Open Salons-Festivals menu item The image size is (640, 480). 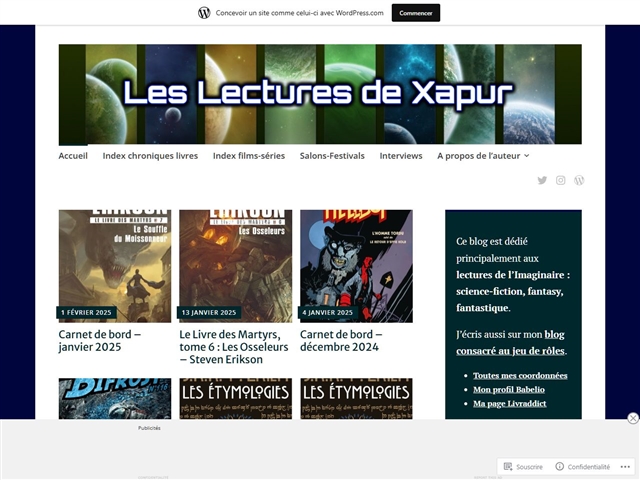click(x=332, y=156)
